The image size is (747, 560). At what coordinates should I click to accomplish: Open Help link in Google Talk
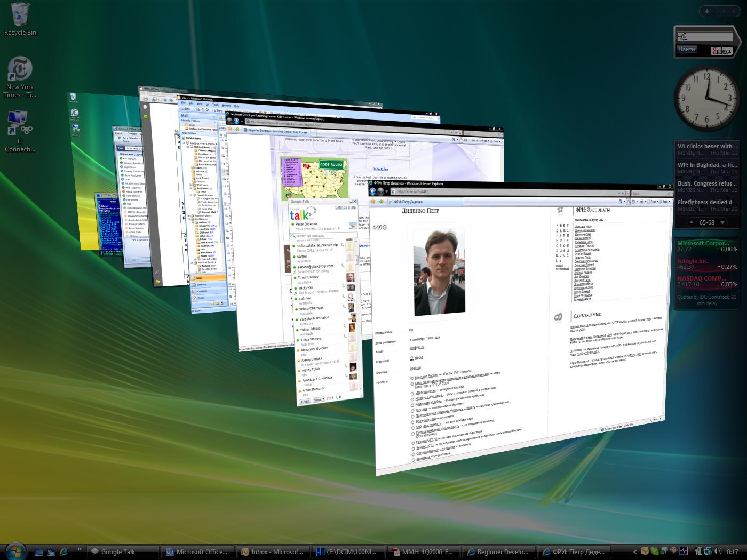pyautogui.click(x=352, y=207)
